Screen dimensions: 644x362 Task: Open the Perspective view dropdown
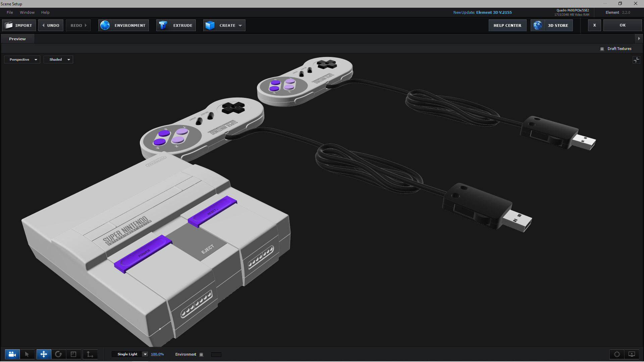tap(22, 59)
